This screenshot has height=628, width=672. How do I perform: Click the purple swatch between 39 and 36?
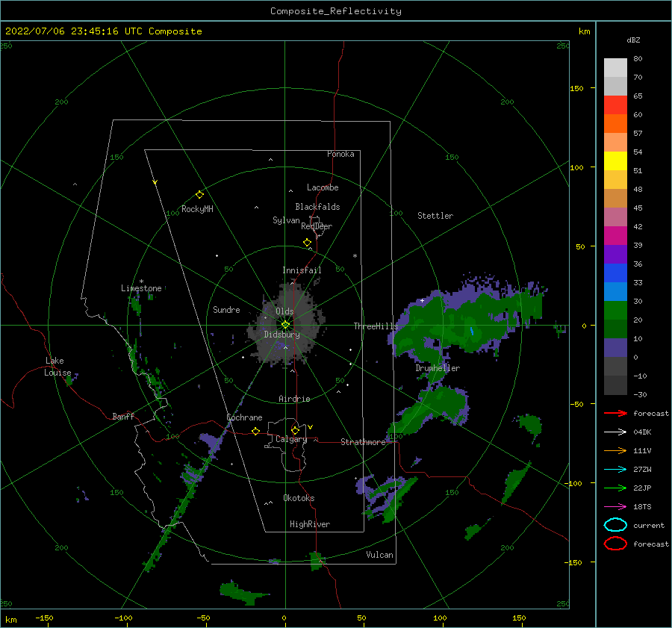pos(615,254)
